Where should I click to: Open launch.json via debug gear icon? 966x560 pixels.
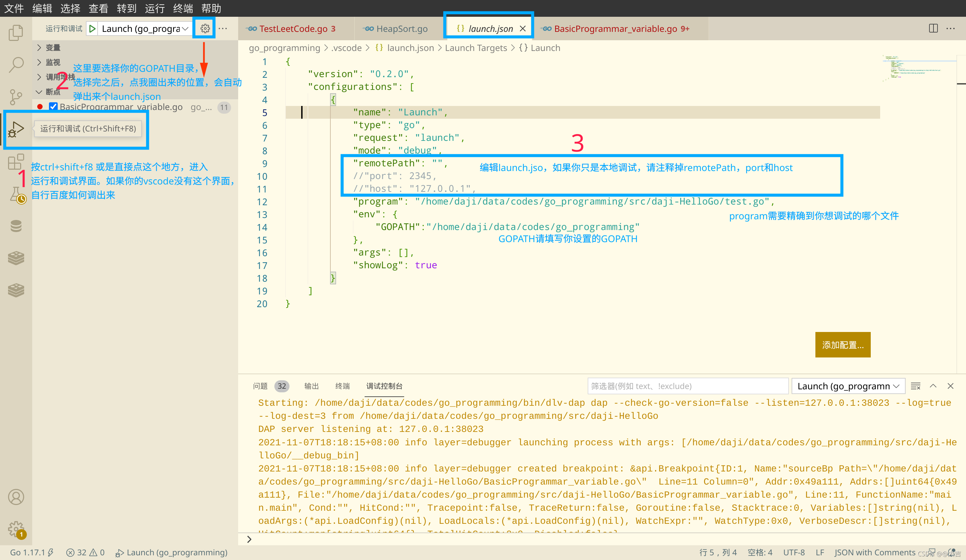[205, 29]
